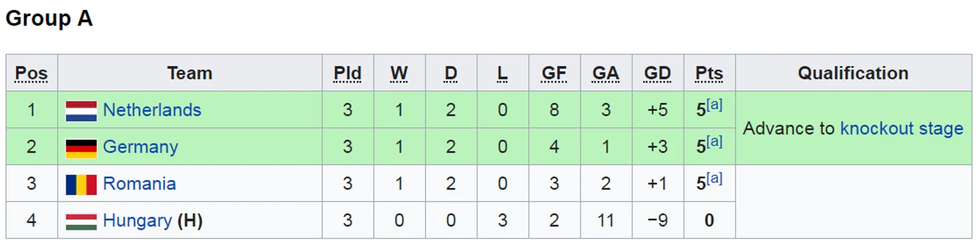980x250 pixels.
Task: Click the Hungary flag icon
Action: tap(81, 222)
